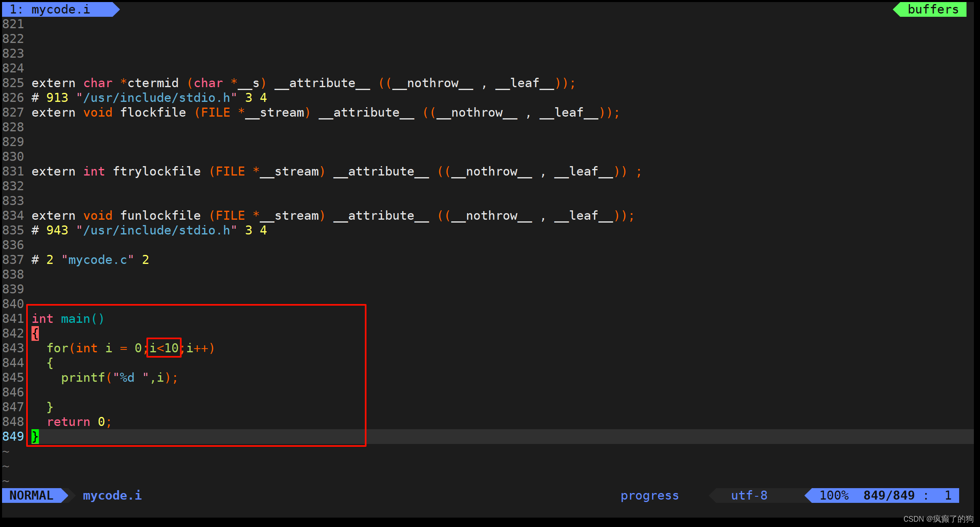Click line number 821
This screenshot has width=980, height=527.
13,24
